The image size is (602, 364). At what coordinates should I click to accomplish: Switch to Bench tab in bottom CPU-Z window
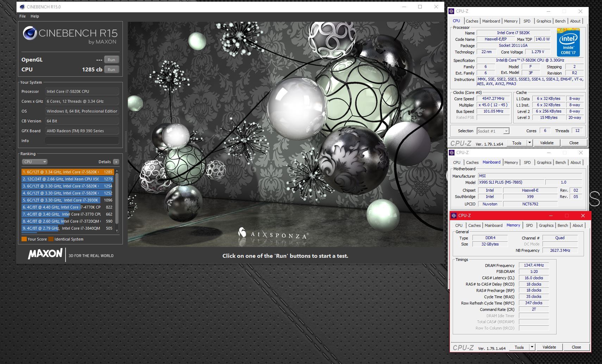pyautogui.click(x=563, y=225)
